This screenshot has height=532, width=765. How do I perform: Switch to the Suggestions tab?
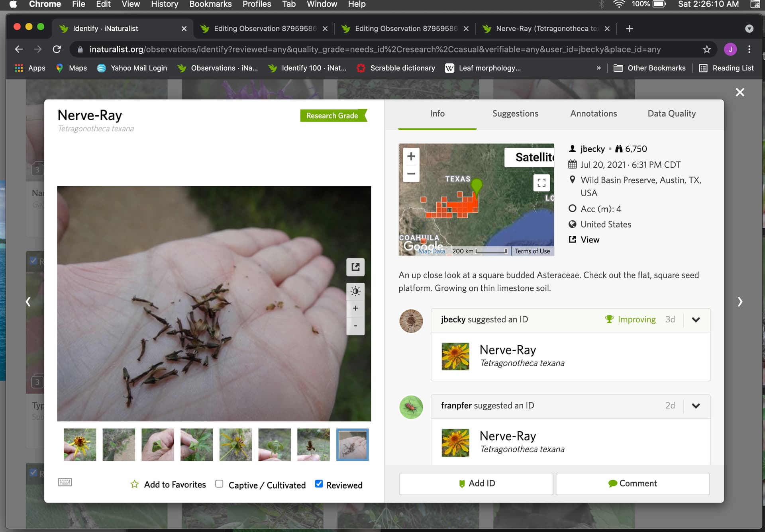[515, 113]
